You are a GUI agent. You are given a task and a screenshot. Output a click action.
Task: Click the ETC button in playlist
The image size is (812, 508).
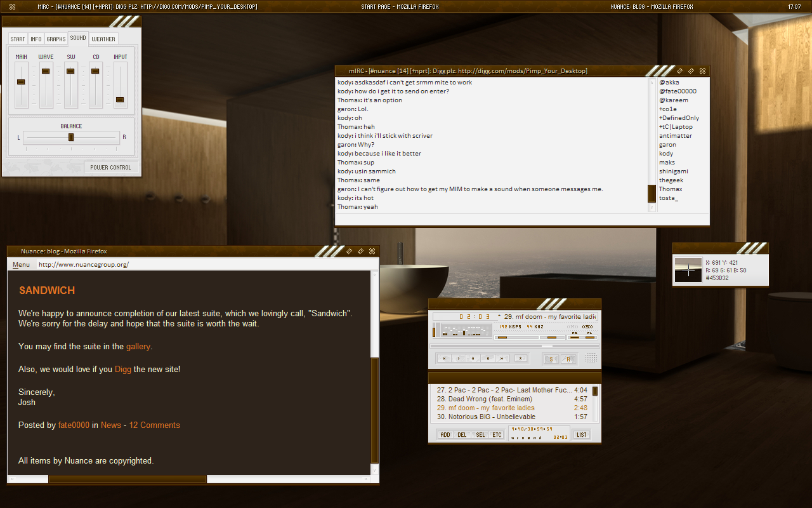497,435
